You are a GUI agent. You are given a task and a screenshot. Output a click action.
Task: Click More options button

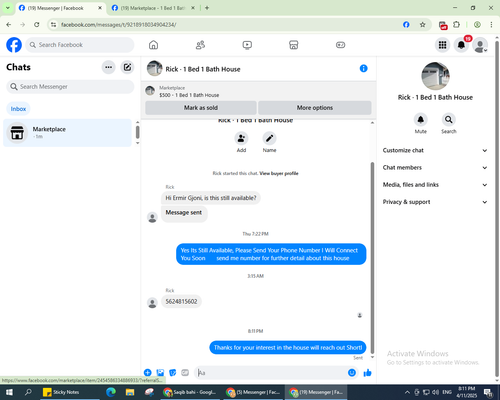tap(315, 108)
